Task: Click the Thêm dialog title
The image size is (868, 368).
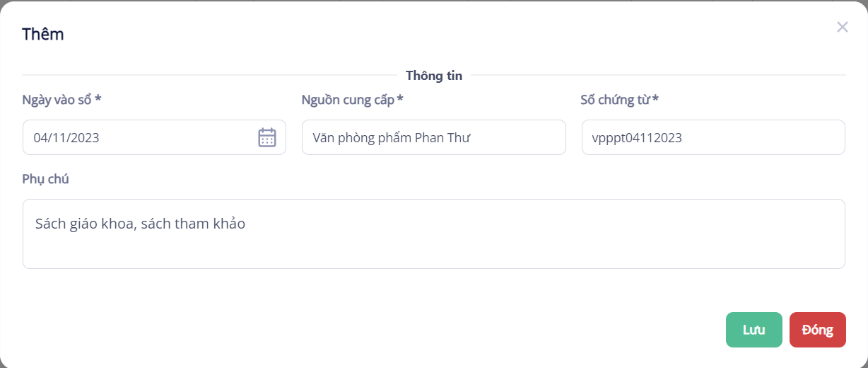Action: pos(43,34)
